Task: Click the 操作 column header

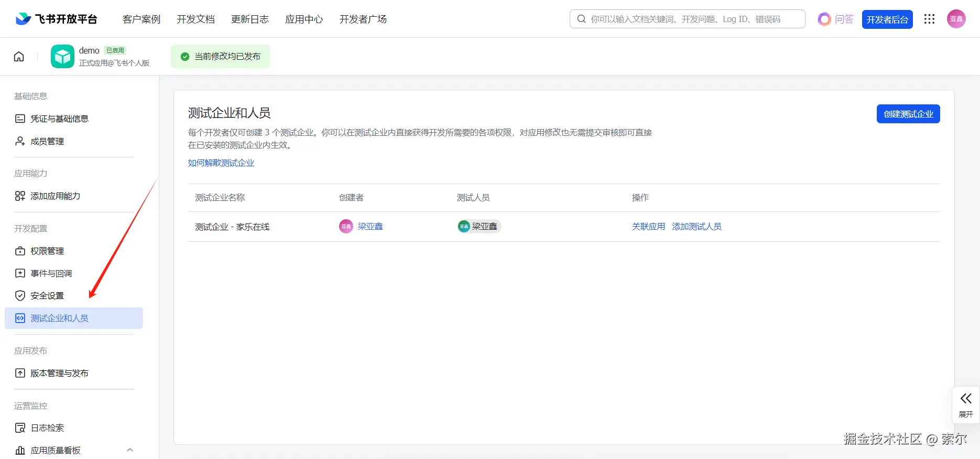Action: 640,197
